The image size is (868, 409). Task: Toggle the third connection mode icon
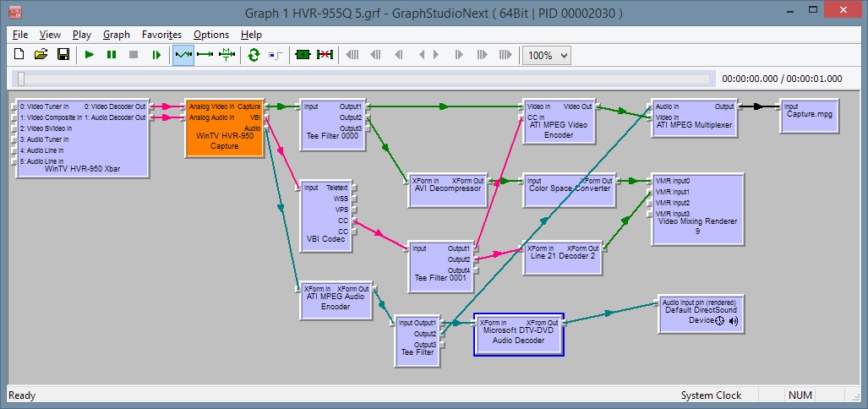pyautogui.click(x=227, y=55)
